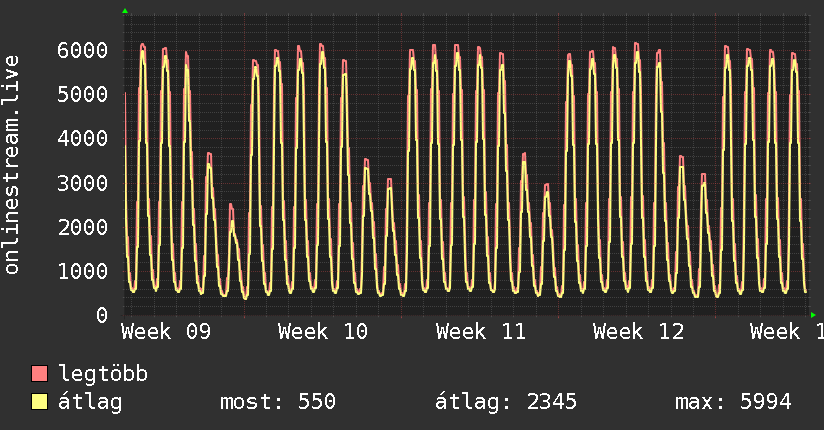Click the green arrow ending the x-axis
824x430 pixels.
coord(813,315)
